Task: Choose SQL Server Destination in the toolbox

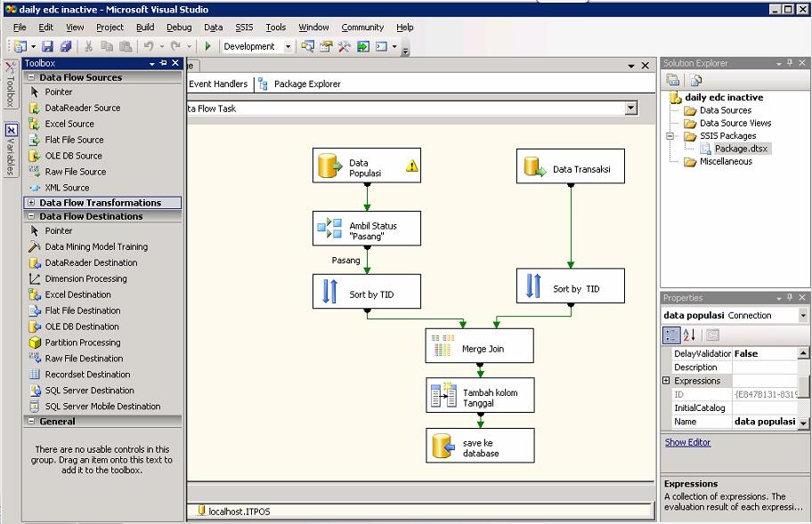Action: (x=89, y=391)
